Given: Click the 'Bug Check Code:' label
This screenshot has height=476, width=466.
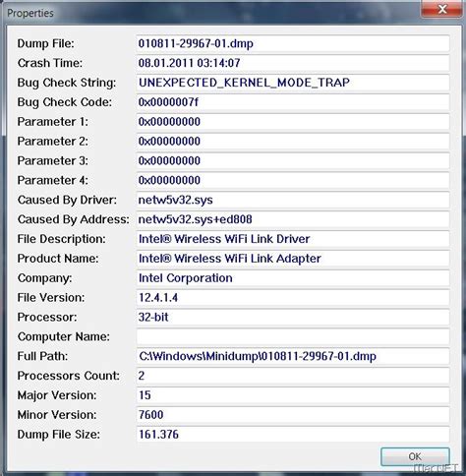Looking at the screenshot, I should [65, 102].
